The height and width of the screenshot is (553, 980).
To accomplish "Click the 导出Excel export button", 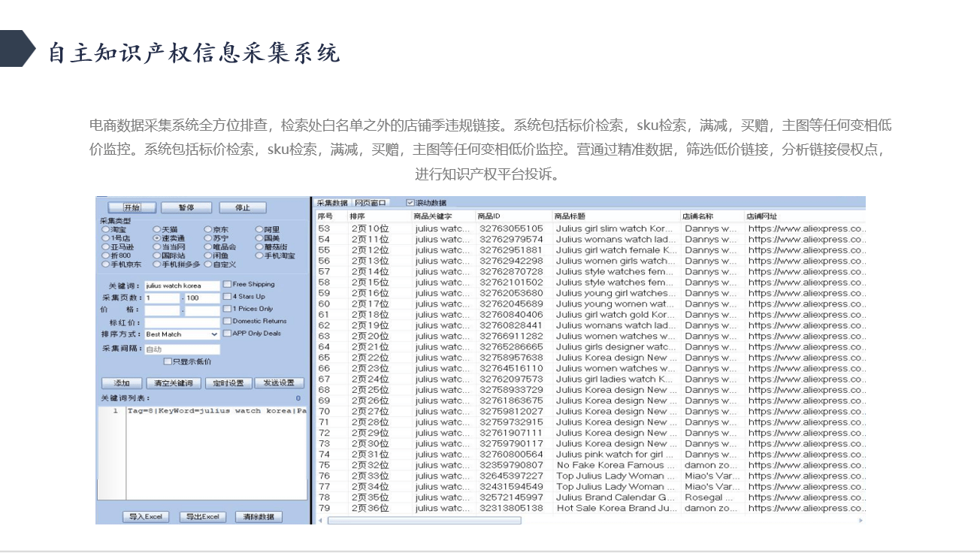I will pyautogui.click(x=203, y=517).
